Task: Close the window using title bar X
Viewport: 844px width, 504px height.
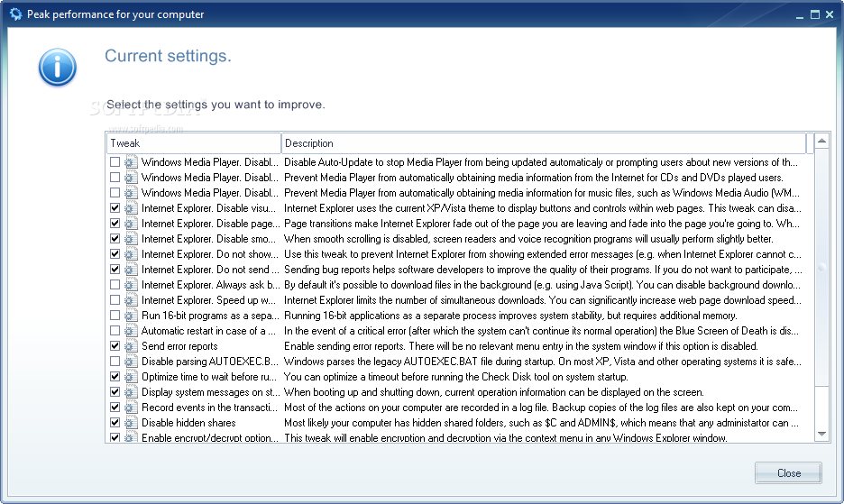Action: tap(830, 15)
